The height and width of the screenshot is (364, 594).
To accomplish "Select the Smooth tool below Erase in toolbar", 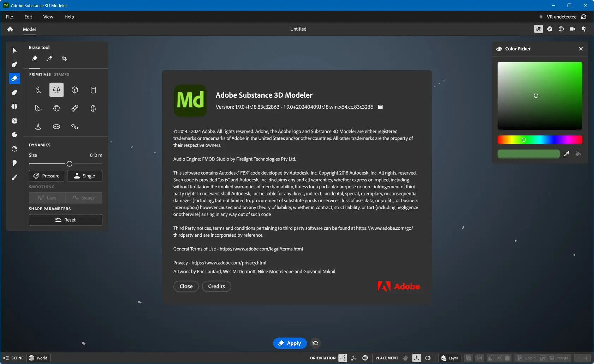I will [x=14, y=92].
